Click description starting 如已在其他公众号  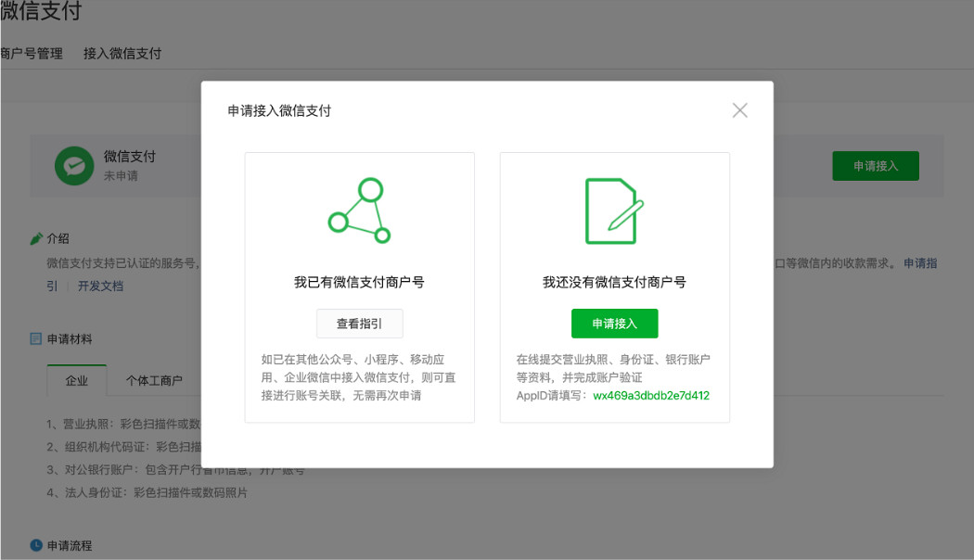coord(358,377)
